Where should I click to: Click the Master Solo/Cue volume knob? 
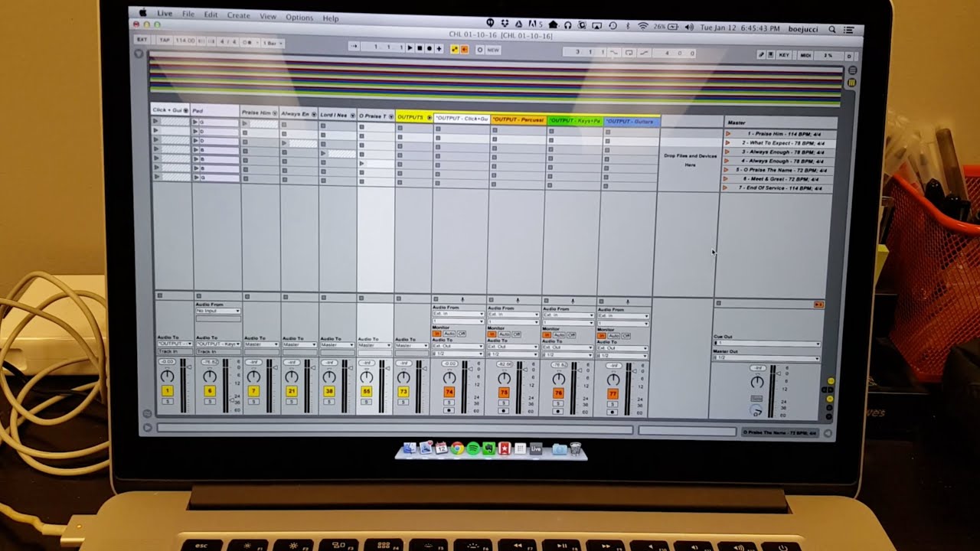point(756,411)
